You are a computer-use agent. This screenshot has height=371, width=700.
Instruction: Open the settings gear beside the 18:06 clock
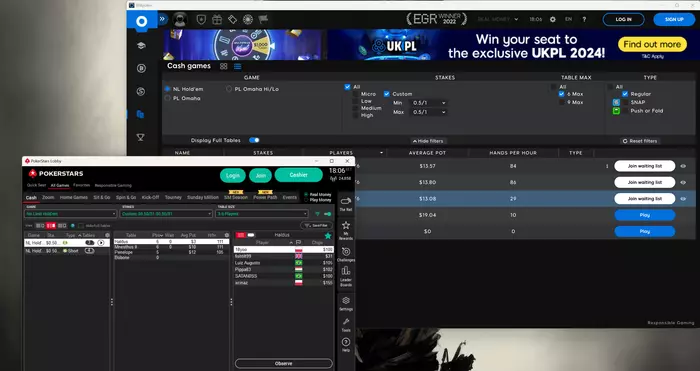553,20
